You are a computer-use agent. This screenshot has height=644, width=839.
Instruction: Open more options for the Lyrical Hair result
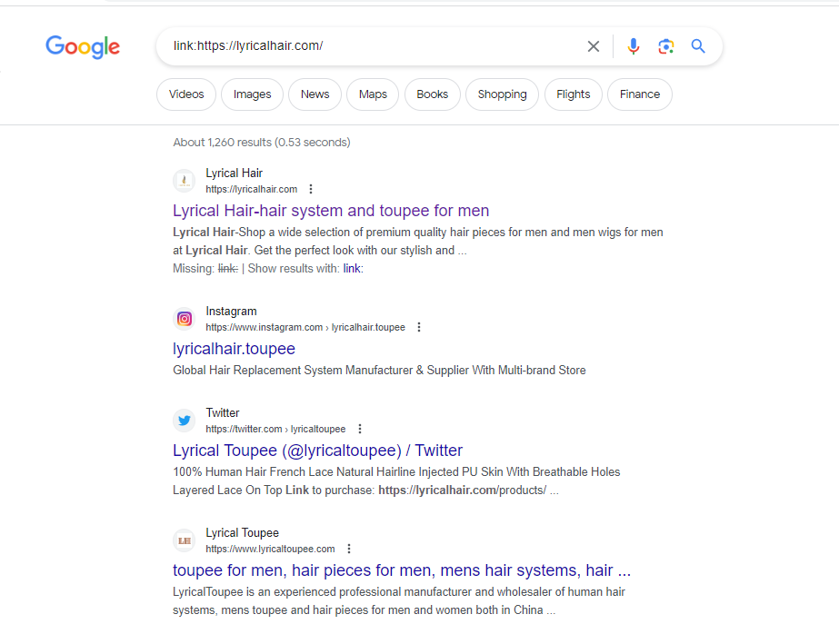(x=311, y=189)
